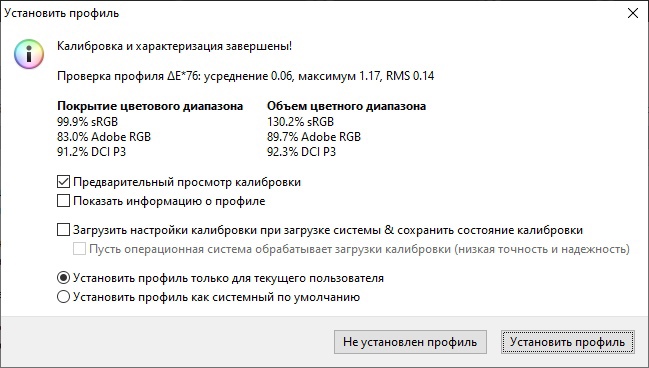
Task: Click the Объем цветного диапазона heading
Action: [346, 106]
